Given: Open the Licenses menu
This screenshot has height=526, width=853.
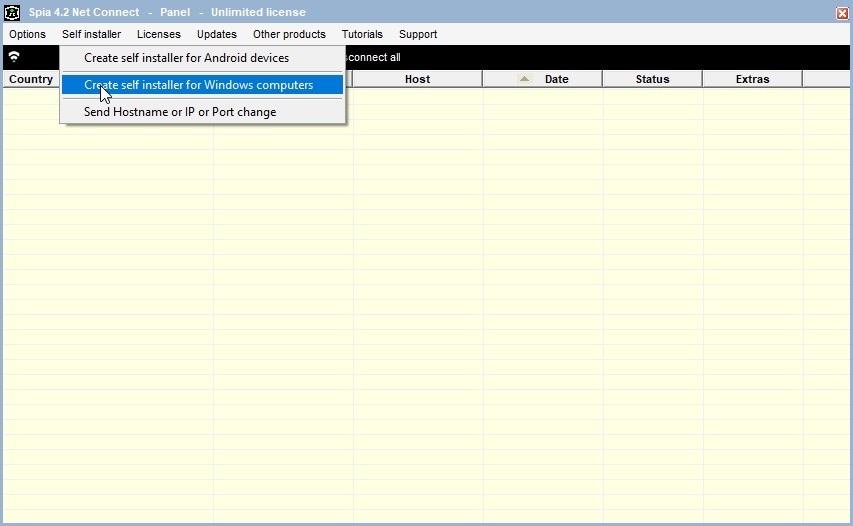Looking at the screenshot, I should 158,34.
